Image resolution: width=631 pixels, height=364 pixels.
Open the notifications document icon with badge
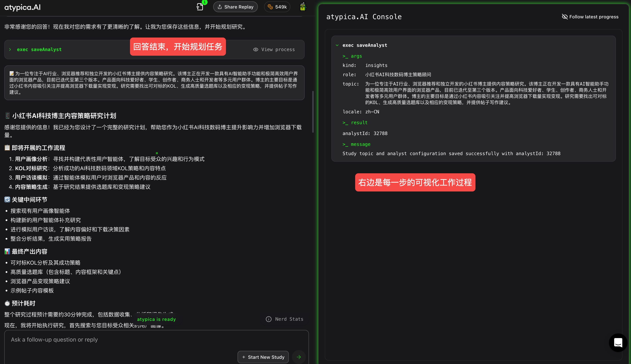[200, 7]
